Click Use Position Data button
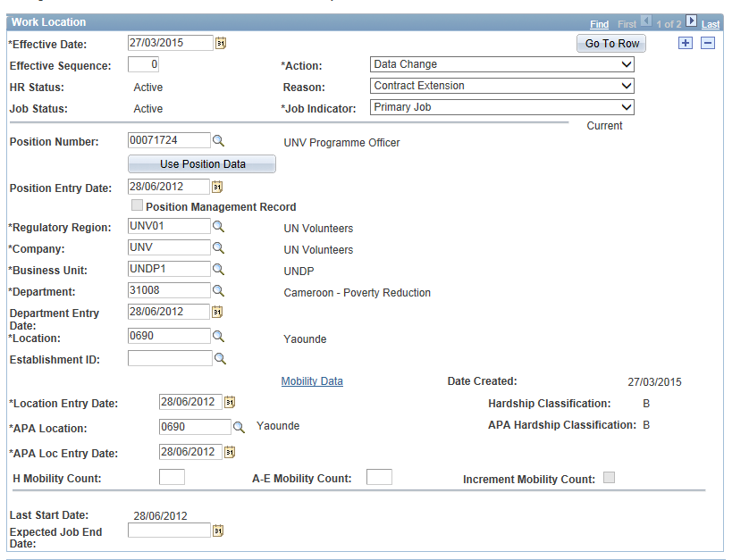Screen dimensions: 749x560 (x=202, y=163)
